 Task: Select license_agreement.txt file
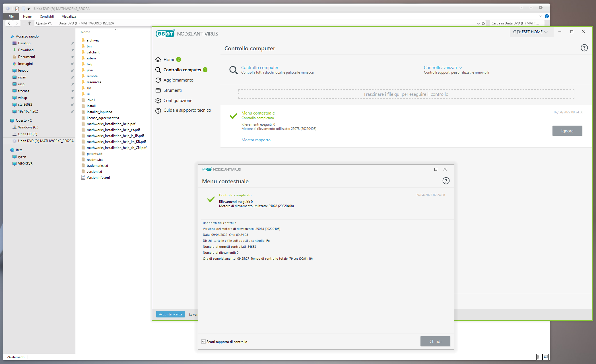(103, 118)
